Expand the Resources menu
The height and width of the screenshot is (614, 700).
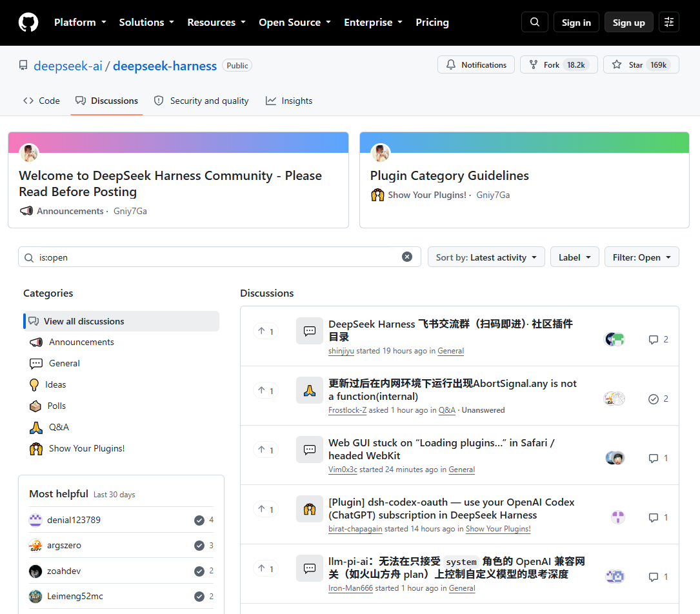click(216, 23)
